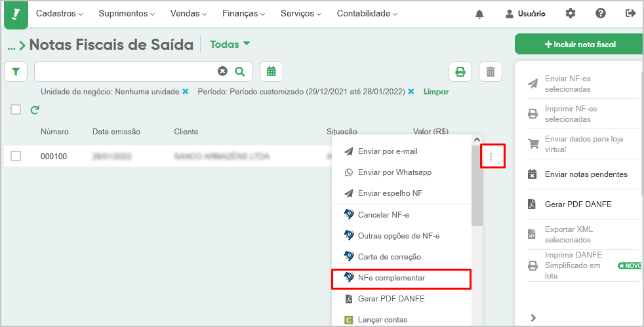Screen dimensions: 644x327
Task: Click Incluir nota fiscal button
Action: (x=579, y=45)
